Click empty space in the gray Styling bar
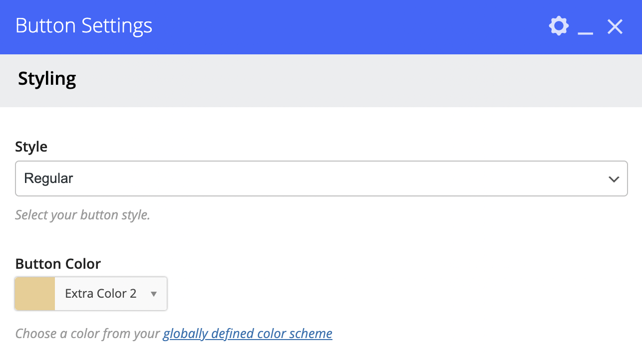The image size is (642, 364). 349,80
